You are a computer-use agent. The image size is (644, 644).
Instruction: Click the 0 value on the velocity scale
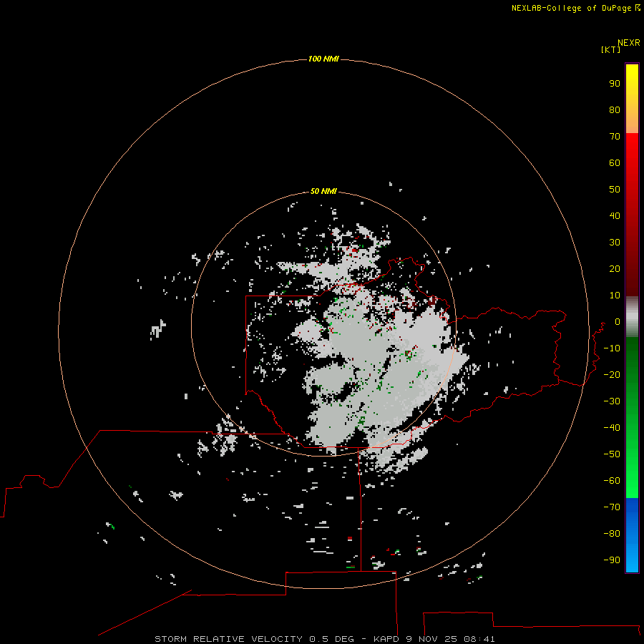pyautogui.click(x=617, y=321)
